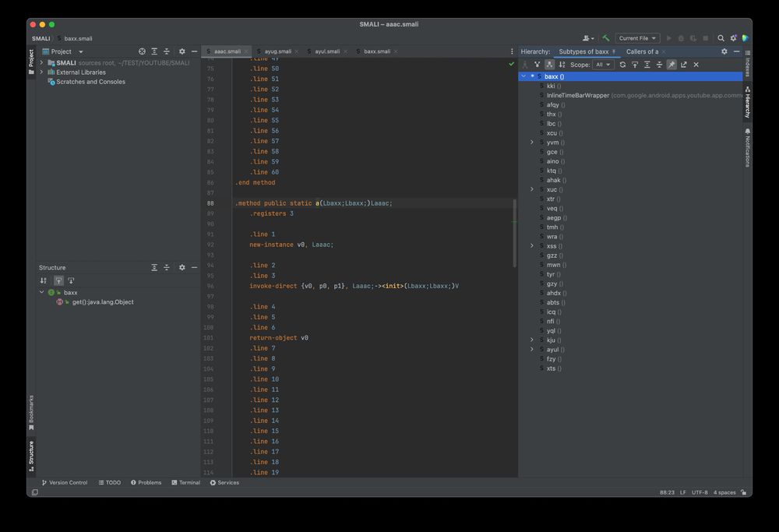The width and height of the screenshot is (779, 532).
Task: Expand the xss hierarchy node
Action: [x=532, y=246]
